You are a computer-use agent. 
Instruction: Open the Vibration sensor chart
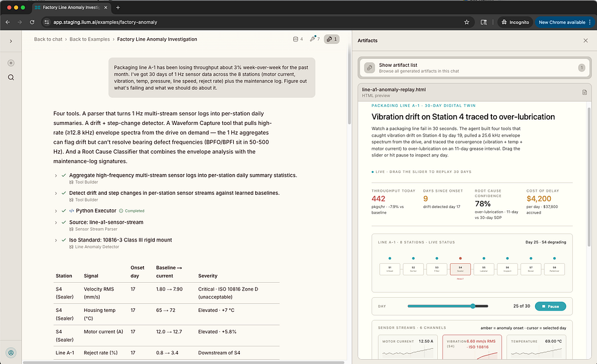pos(472,347)
